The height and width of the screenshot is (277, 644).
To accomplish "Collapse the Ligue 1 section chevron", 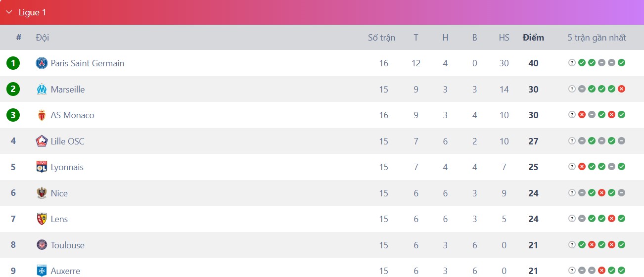I will (x=9, y=12).
